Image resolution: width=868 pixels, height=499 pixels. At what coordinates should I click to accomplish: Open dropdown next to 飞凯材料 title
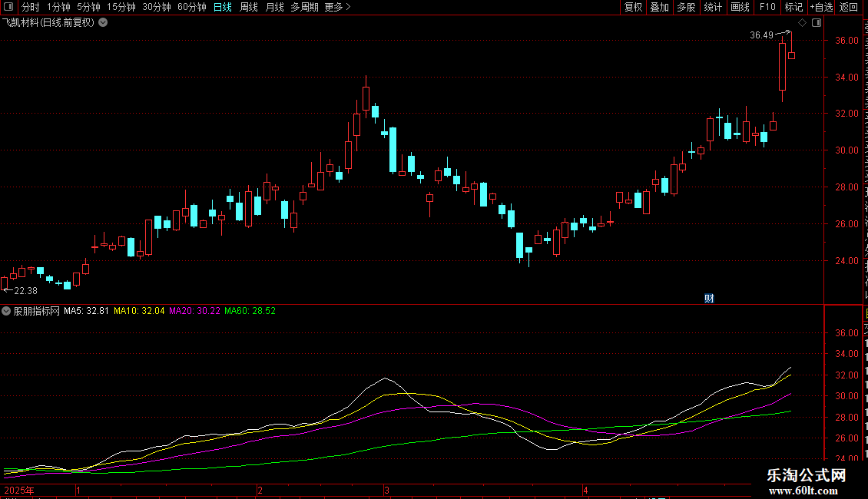tap(103, 23)
